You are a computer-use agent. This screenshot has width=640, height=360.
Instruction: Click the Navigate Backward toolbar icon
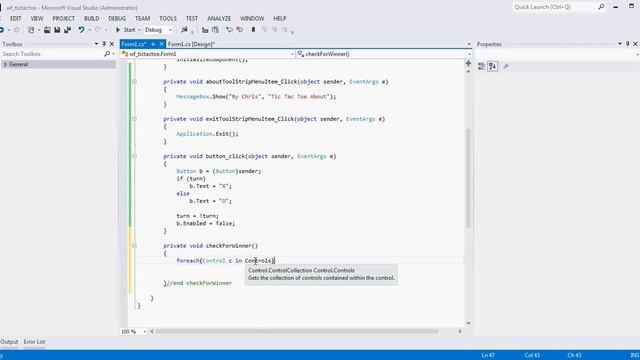[2, 30]
